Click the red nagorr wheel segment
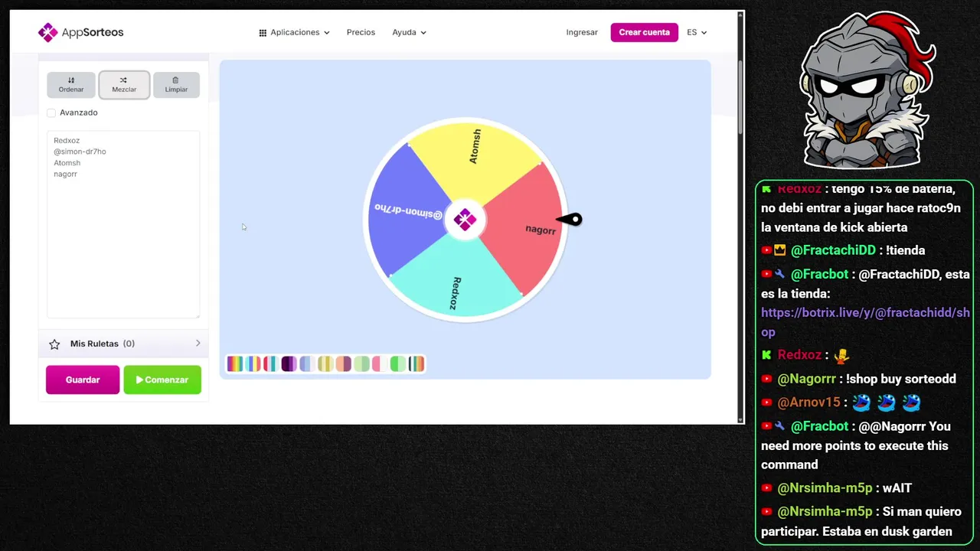980x551 pixels. point(528,230)
